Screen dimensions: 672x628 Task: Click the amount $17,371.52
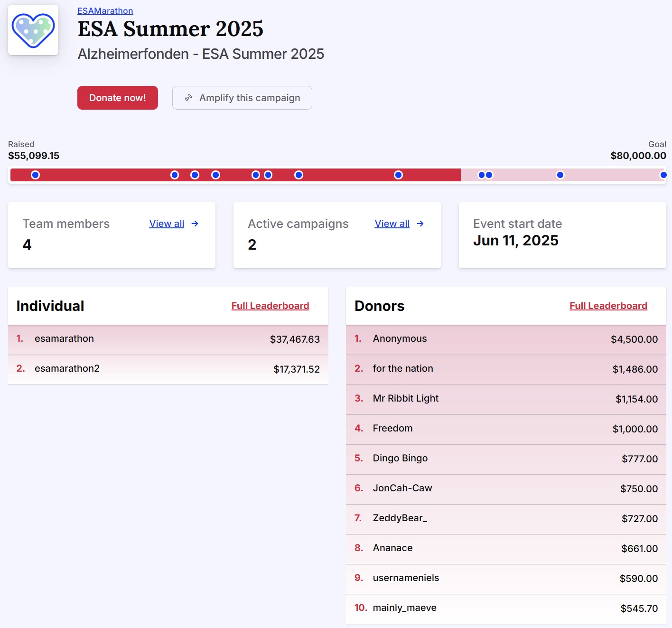(297, 369)
